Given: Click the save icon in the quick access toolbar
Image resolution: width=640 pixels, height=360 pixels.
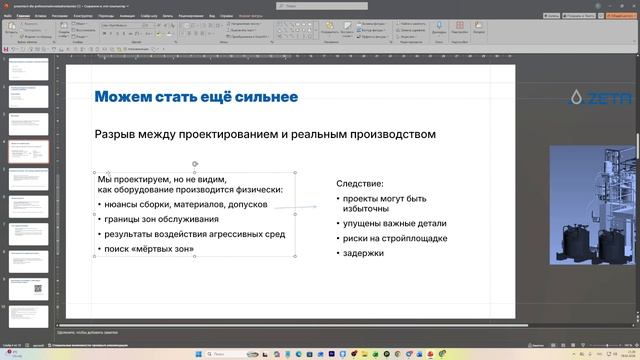Looking at the screenshot, I should 6,49.
